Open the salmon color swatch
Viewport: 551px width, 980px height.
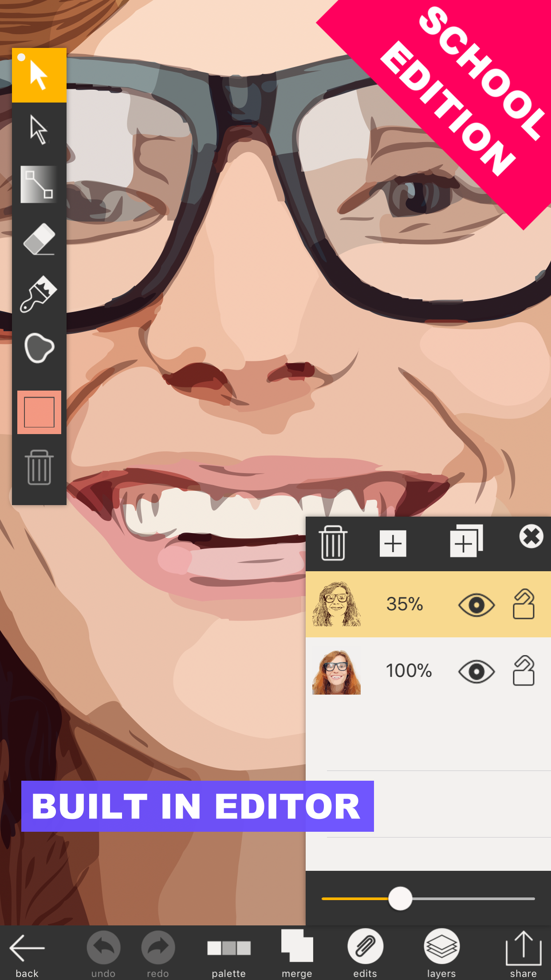39,412
